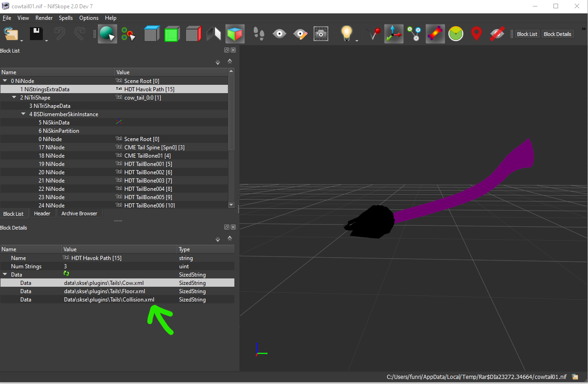The height and width of the screenshot is (384, 588).
Task: Click the Block List toolbar button
Action: 527,34
